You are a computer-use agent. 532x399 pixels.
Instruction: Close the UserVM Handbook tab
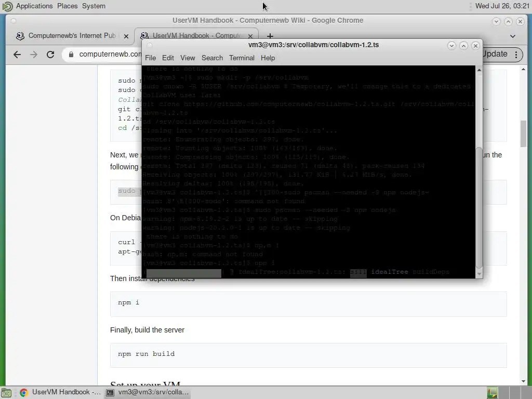pos(250,36)
